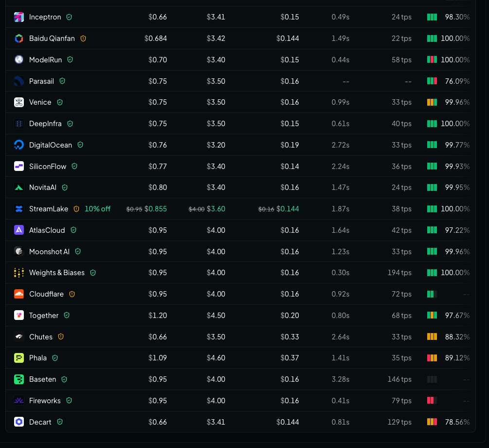Click the uptime bars in Parasail row
The height and width of the screenshot is (448, 489).
click(x=432, y=81)
